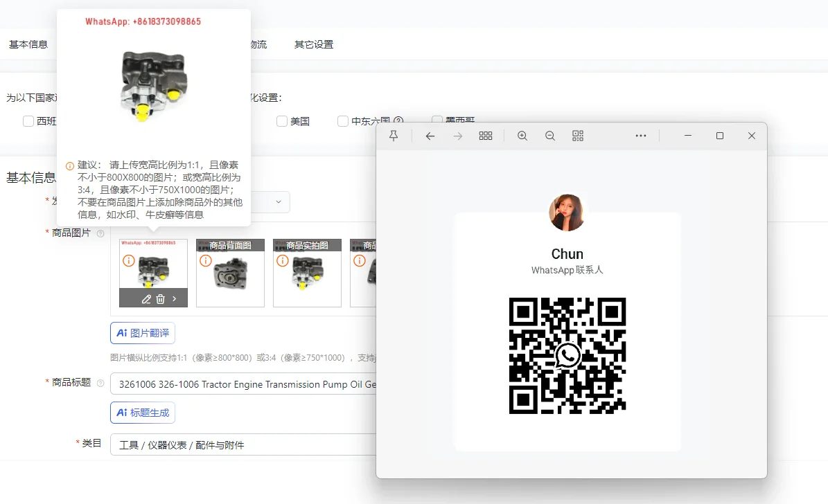Viewport: 828px width, 504px height.
Task: Scan the QR code via viewer toolbar
Action: coord(578,136)
